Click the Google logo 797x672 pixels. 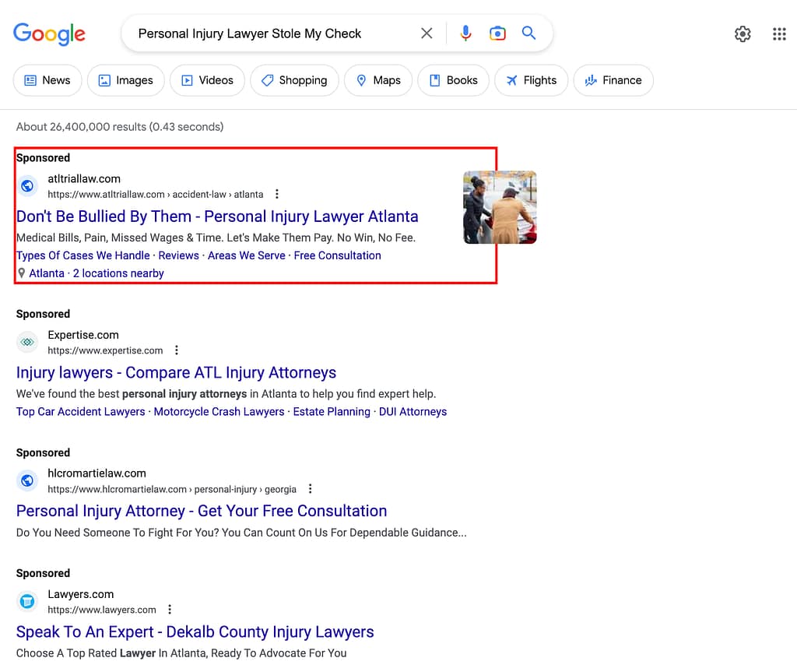[x=49, y=34]
